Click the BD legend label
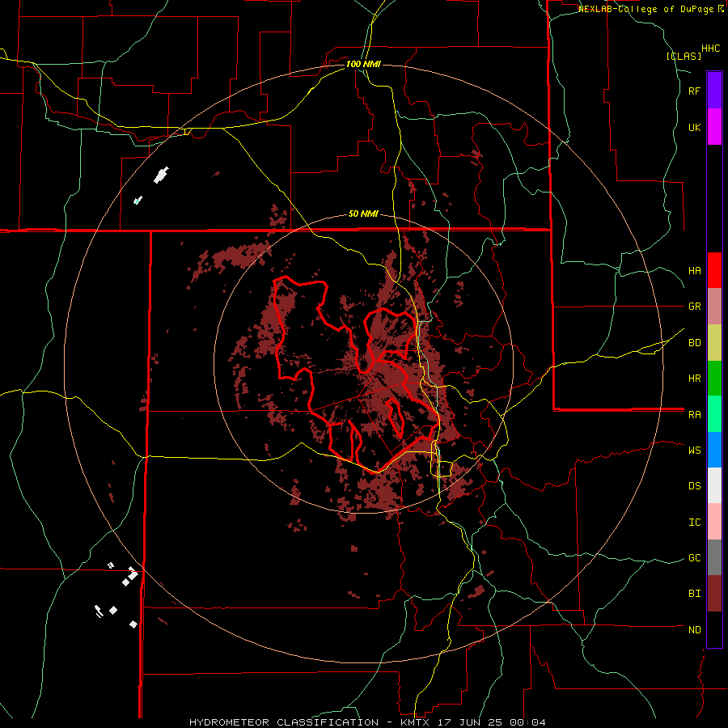 [695, 343]
